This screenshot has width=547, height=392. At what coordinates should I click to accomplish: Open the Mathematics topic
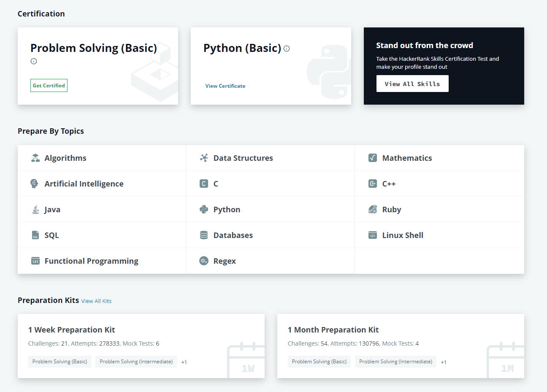[407, 158]
